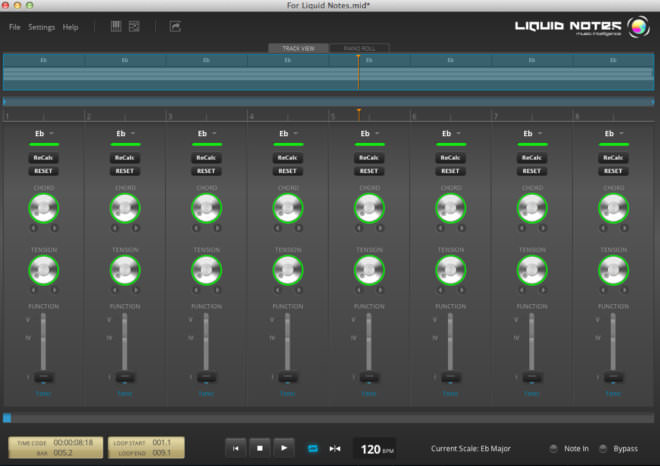Click the Tension knob in bar 8

pos(613,270)
